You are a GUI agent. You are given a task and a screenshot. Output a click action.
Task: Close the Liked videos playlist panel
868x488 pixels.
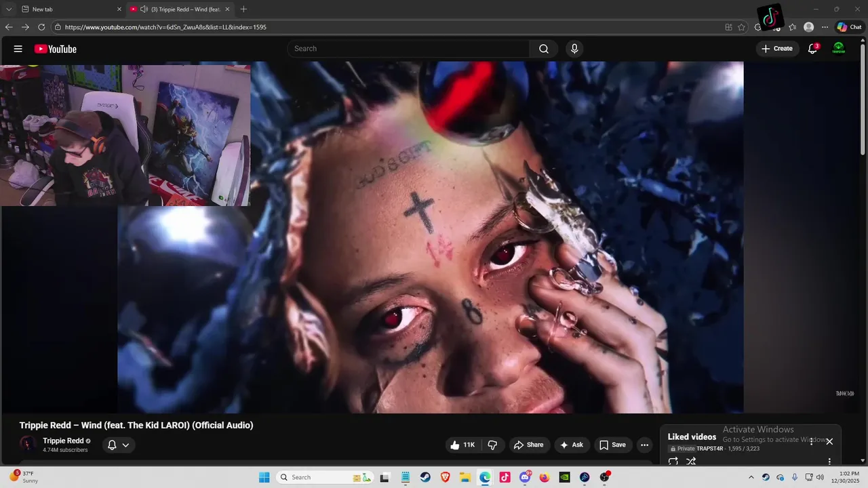(x=829, y=441)
